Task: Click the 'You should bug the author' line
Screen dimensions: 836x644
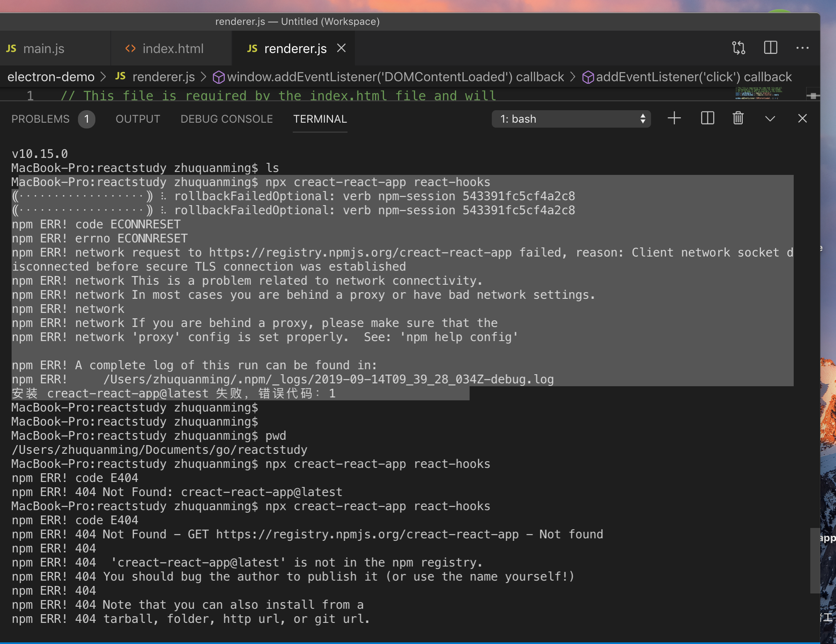Action: pos(293,576)
